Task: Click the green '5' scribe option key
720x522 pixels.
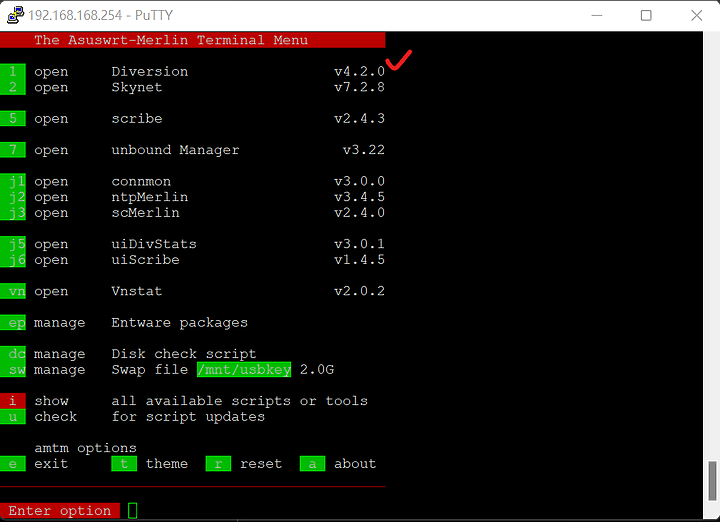Action: tap(13, 118)
